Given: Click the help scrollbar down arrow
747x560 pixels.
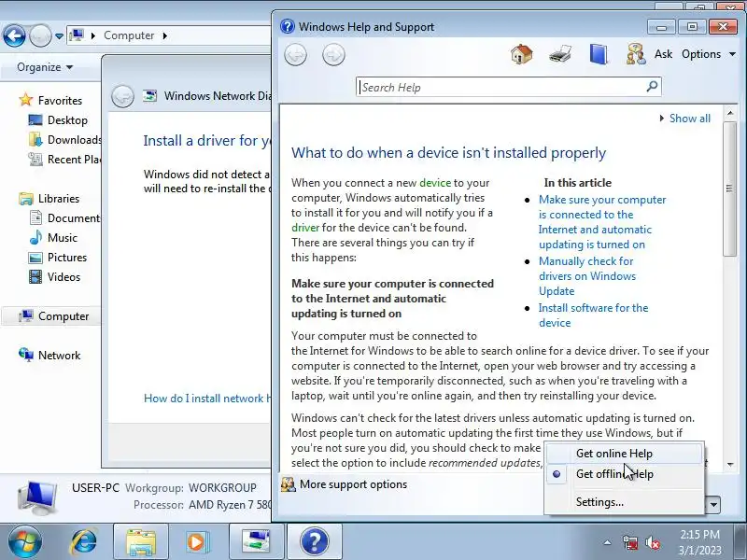Looking at the screenshot, I should tap(730, 464).
